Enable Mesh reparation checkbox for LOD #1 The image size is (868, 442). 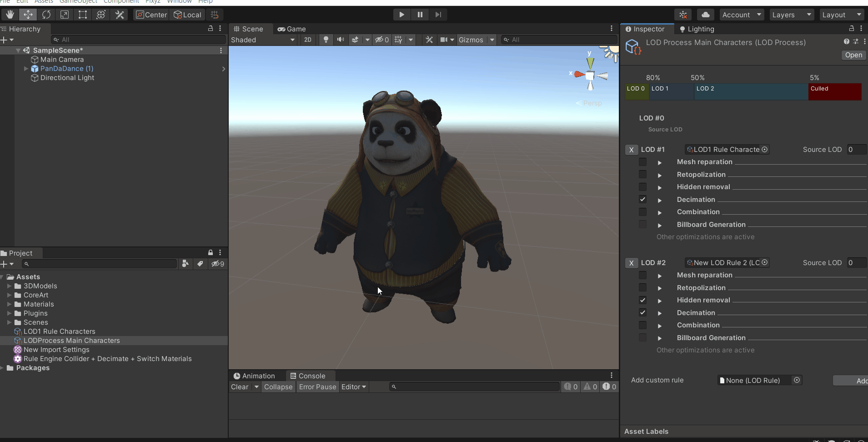[642, 162]
